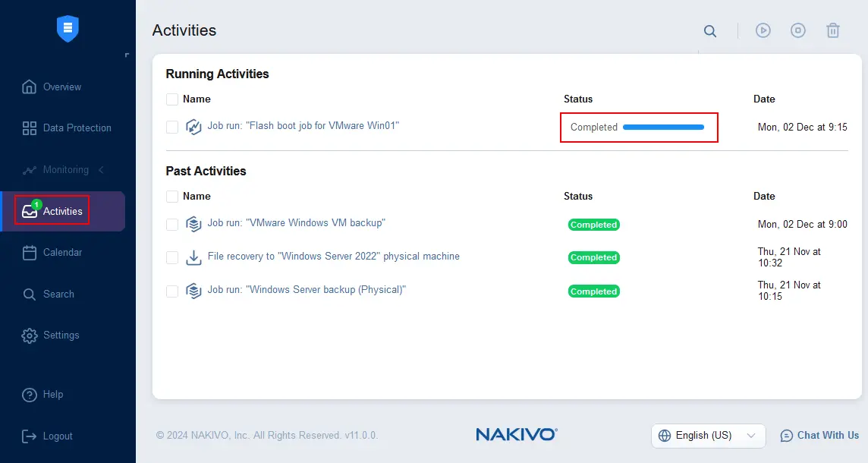The image size is (868, 463).
Task: Open Settings in the sidebar
Action: tap(61, 335)
